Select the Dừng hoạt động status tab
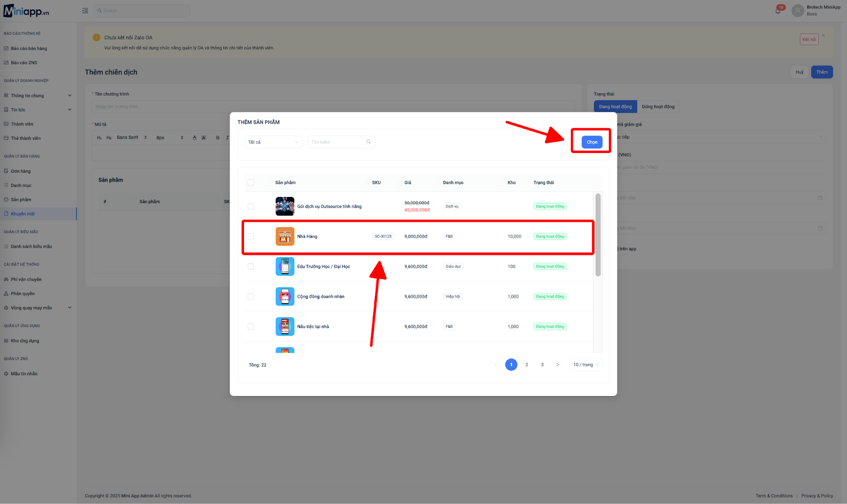 (658, 106)
